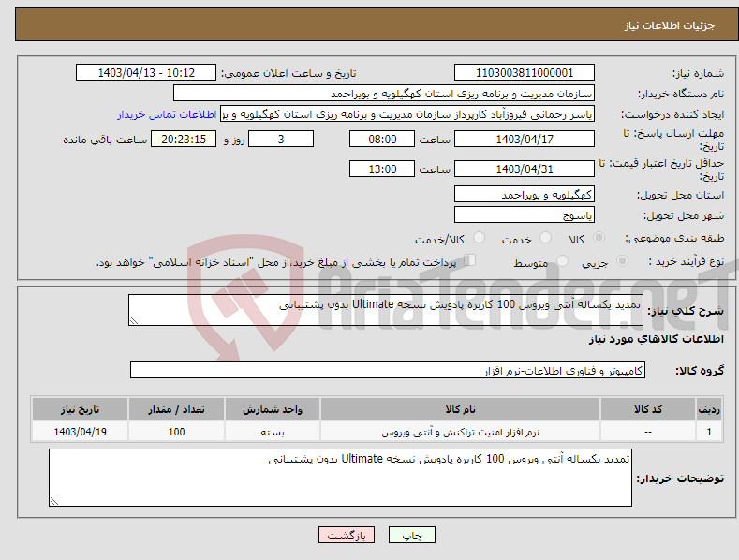Viewport: 739px width, 560px height.
Task: Select the کالا/خدمت radio button
Action: [x=479, y=238]
